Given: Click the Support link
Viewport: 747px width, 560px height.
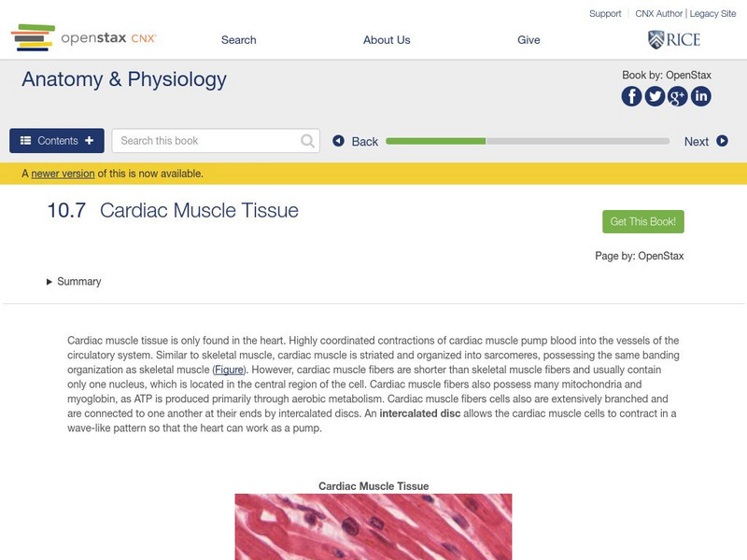Looking at the screenshot, I should tap(605, 14).
